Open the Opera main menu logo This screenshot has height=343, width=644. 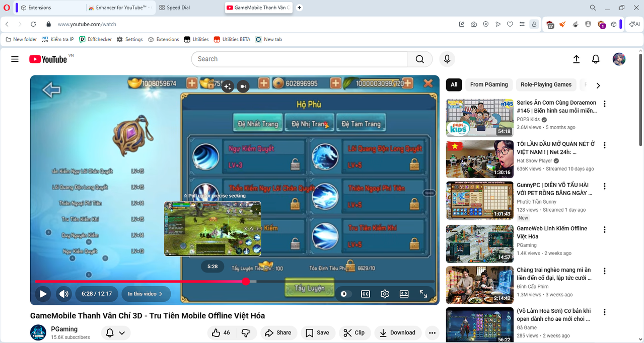point(7,8)
